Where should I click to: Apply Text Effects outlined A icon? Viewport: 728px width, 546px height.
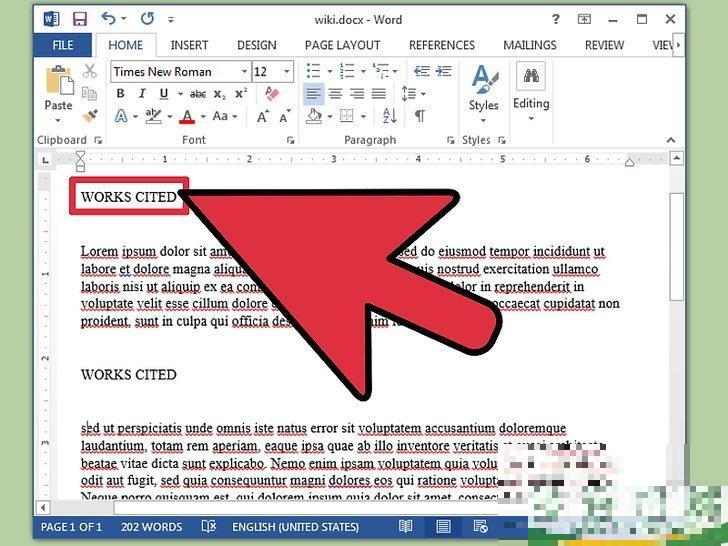click(121, 116)
